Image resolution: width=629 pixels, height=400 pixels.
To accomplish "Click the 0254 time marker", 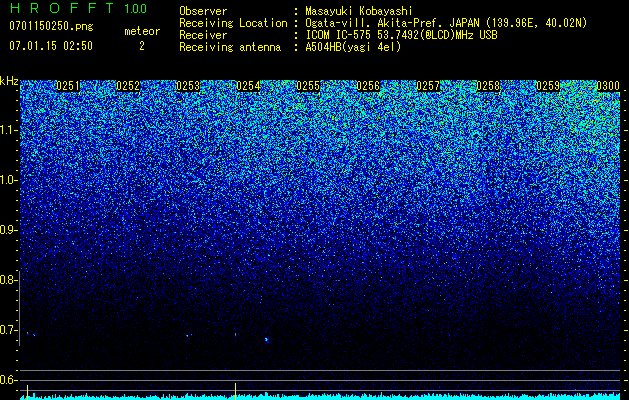I will (x=248, y=86).
